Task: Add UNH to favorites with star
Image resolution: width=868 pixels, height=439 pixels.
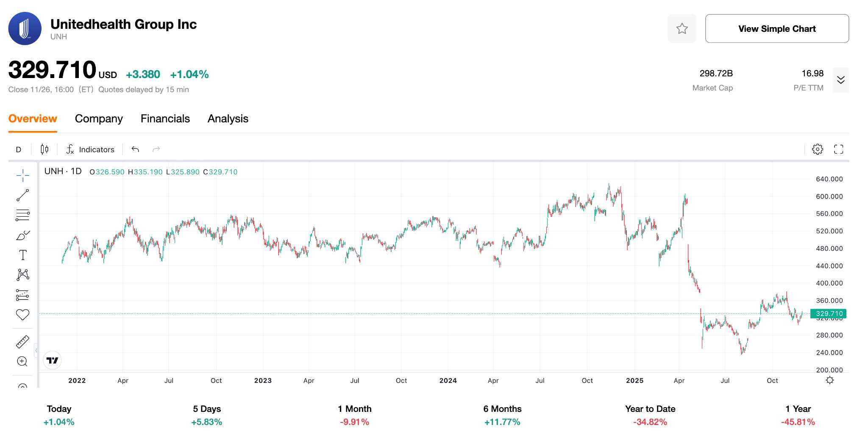Action: pyautogui.click(x=682, y=28)
